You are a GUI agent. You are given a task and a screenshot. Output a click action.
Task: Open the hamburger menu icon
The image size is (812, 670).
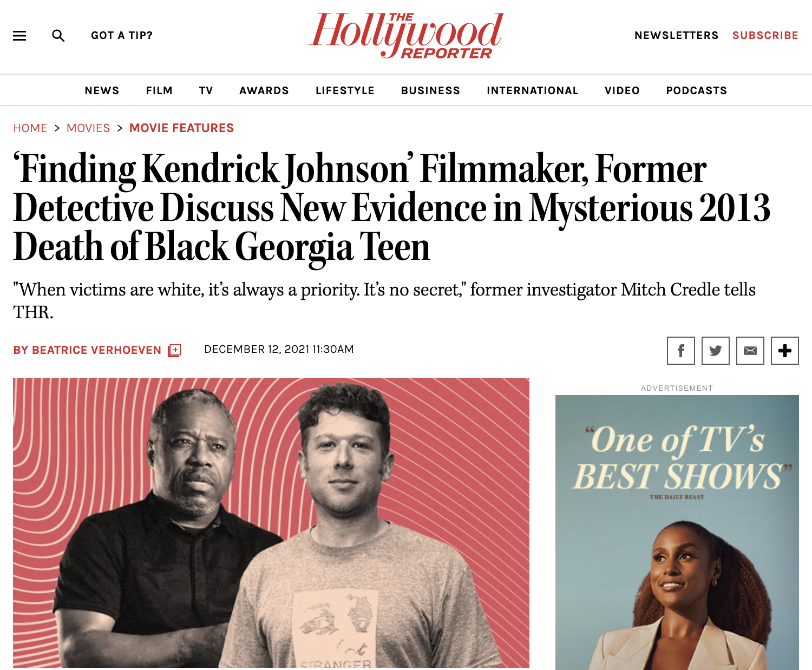[x=19, y=36]
